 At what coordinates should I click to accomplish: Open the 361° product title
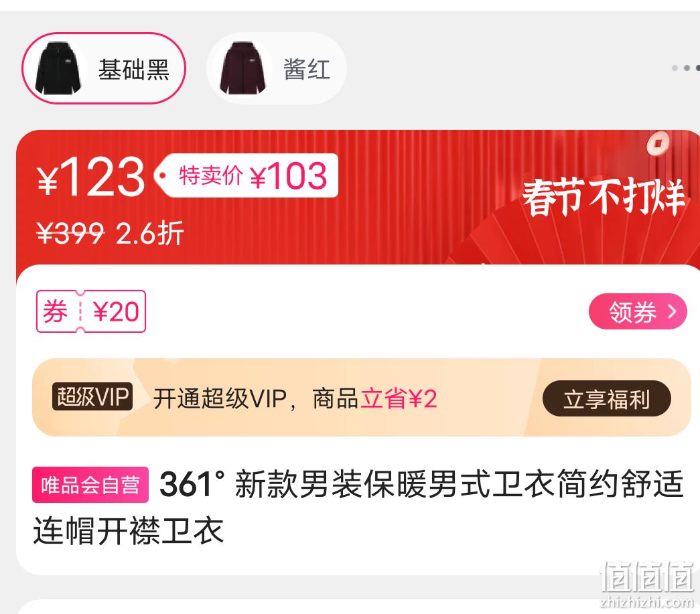coord(358,507)
